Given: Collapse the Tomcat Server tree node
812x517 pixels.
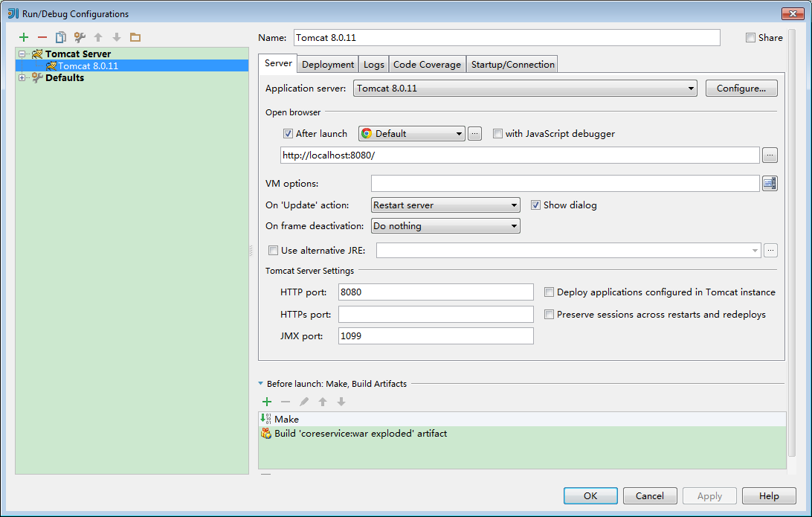Looking at the screenshot, I should click(x=22, y=54).
